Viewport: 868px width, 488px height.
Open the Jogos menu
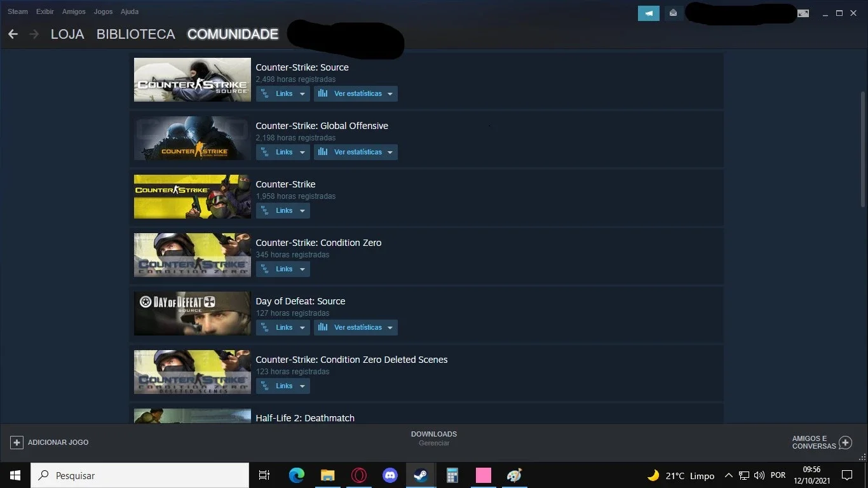click(103, 11)
